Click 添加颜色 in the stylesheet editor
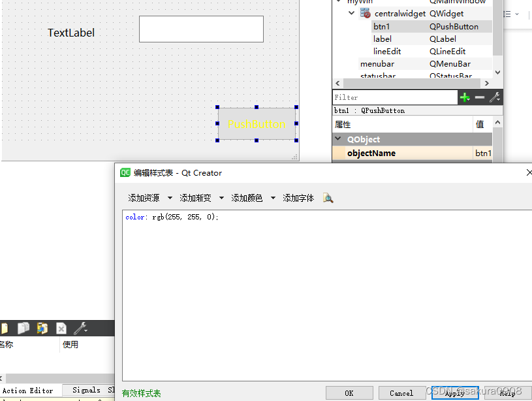 (247, 198)
